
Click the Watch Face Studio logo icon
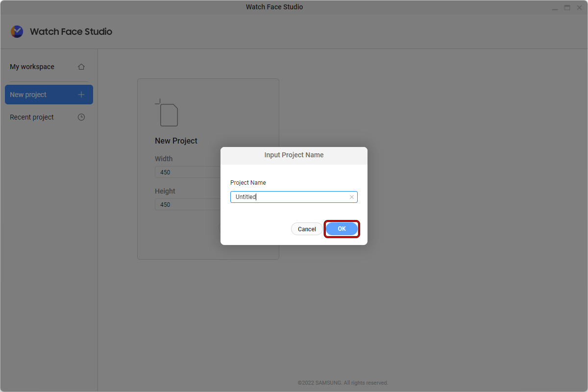pyautogui.click(x=17, y=31)
